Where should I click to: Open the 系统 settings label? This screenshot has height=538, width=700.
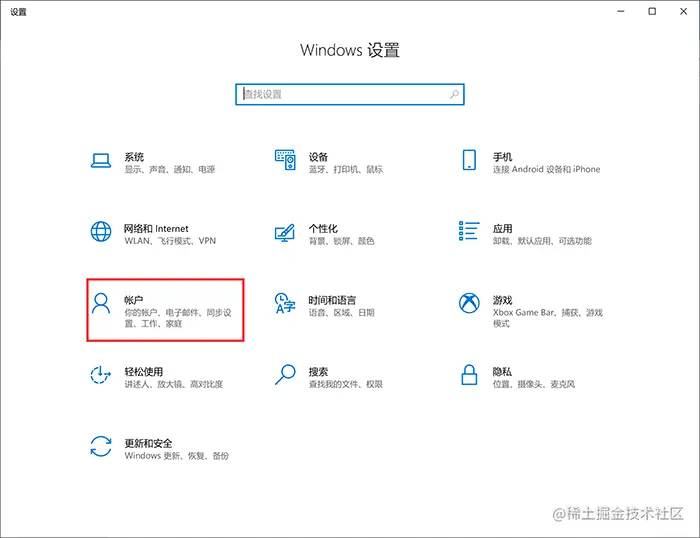tap(134, 157)
